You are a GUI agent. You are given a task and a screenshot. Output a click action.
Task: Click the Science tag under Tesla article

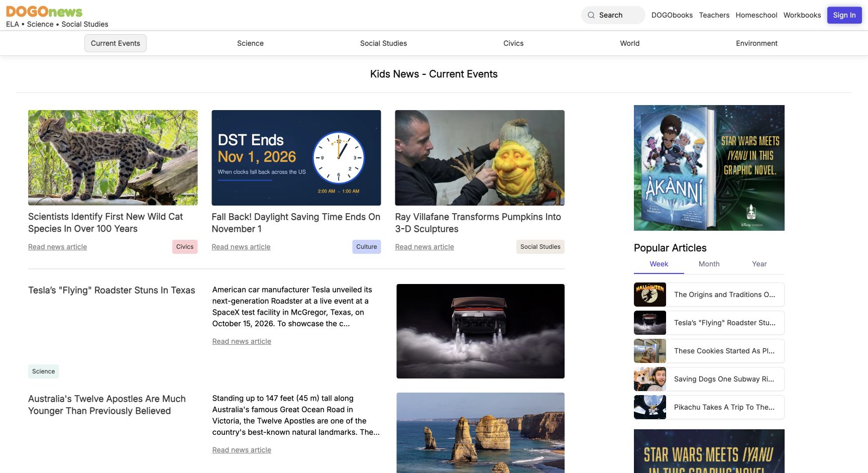point(44,371)
